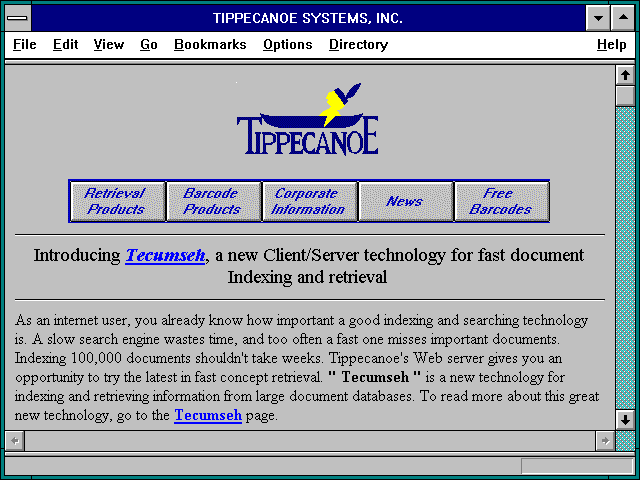The image size is (640, 480).
Task: Click the vertical scrollbar thumb
Action: 625,96
